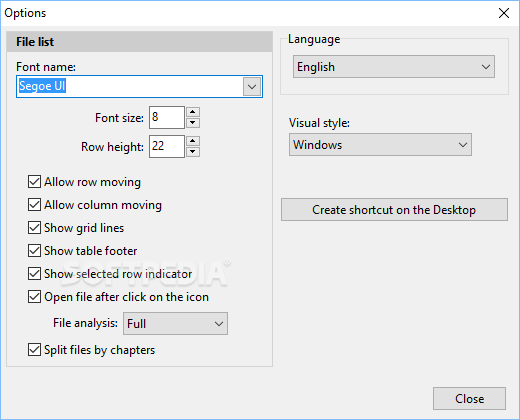520x420 pixels.
Task: Click the Row height input field
Action: point(167,146)
